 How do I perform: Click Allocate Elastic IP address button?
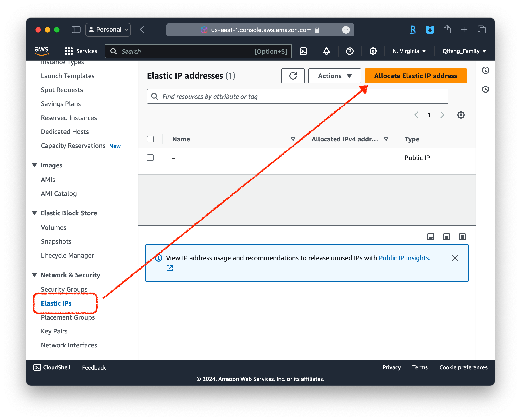click(x=416, y=76)
